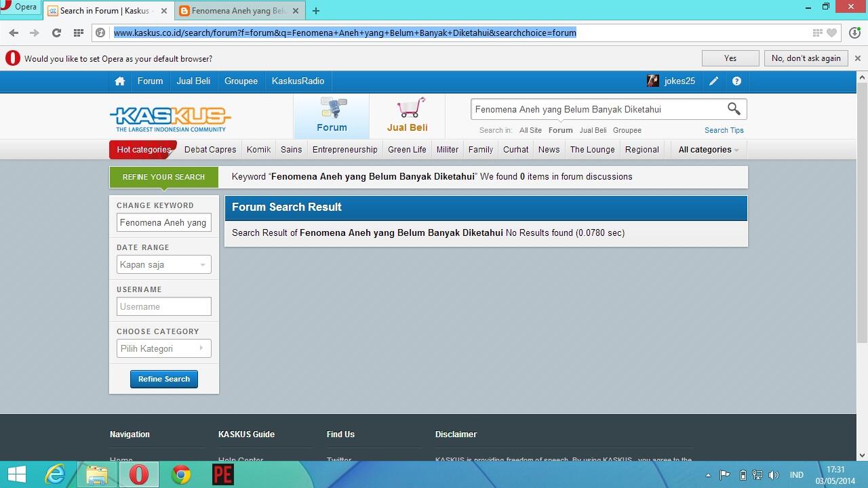The height and width of the screenshot is (488, 868).
Task: Open the jokes25 user avatar
Action: click(652, 81)
